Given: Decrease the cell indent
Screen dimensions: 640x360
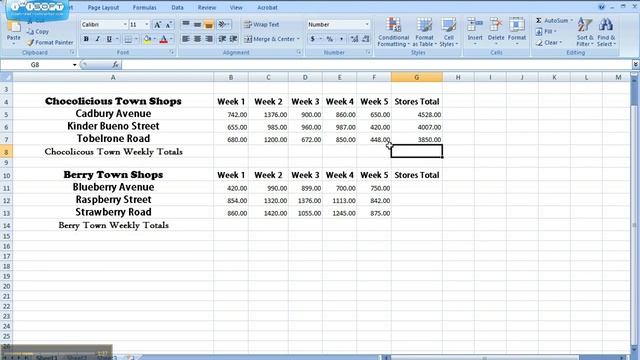Looking at the screenshot, I should click(222, 39).
